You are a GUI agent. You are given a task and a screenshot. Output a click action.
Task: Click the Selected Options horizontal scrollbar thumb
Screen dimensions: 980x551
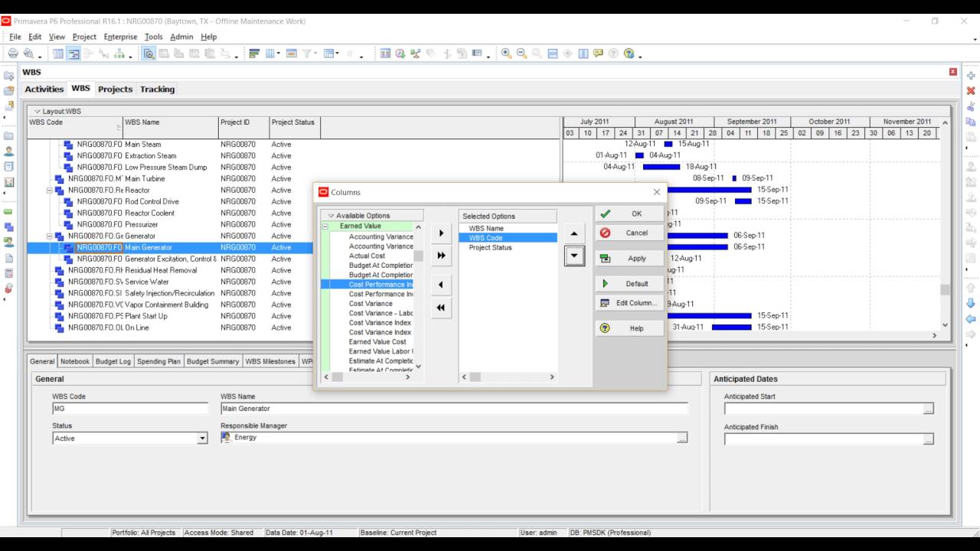click(475, 377)
